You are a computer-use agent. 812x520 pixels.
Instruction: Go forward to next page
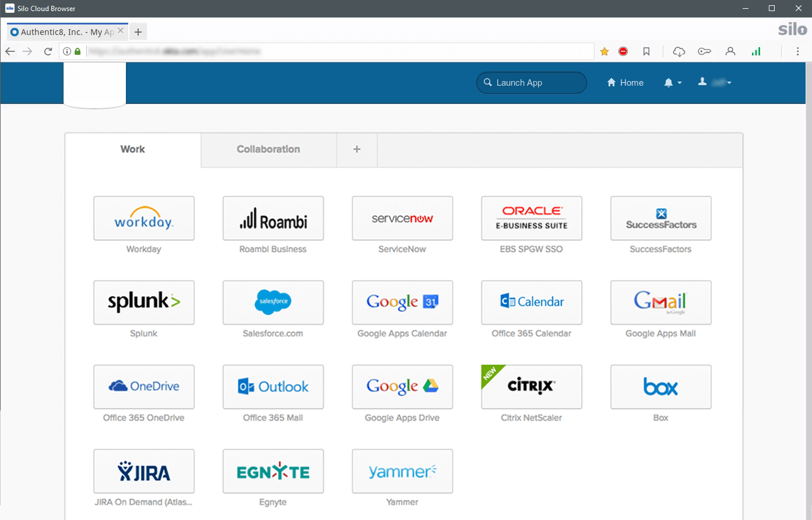(27, 51)
